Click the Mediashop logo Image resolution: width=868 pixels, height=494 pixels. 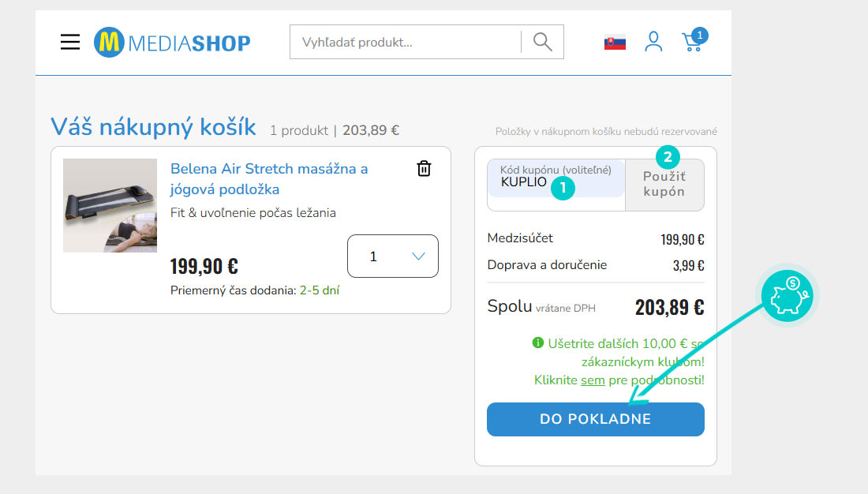point(172,42)
